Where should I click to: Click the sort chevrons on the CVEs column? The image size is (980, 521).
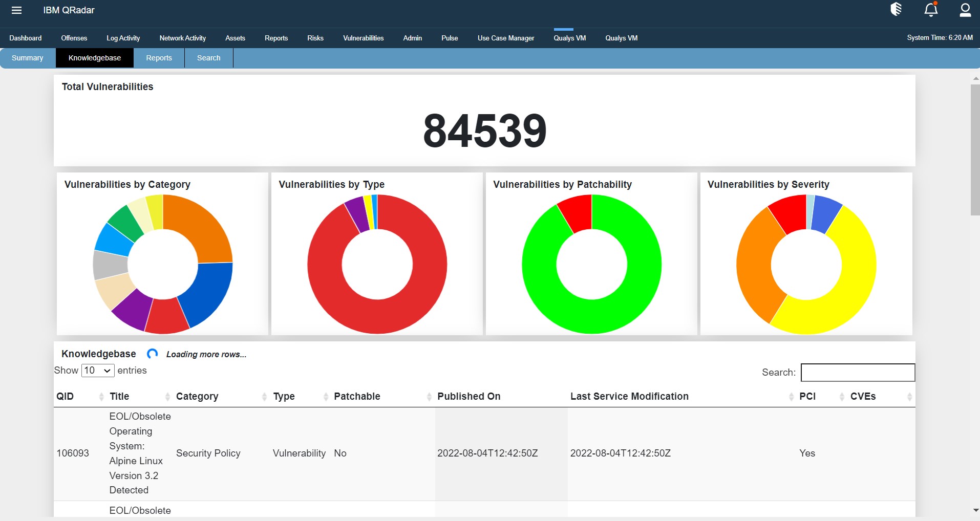pos(910,396)
